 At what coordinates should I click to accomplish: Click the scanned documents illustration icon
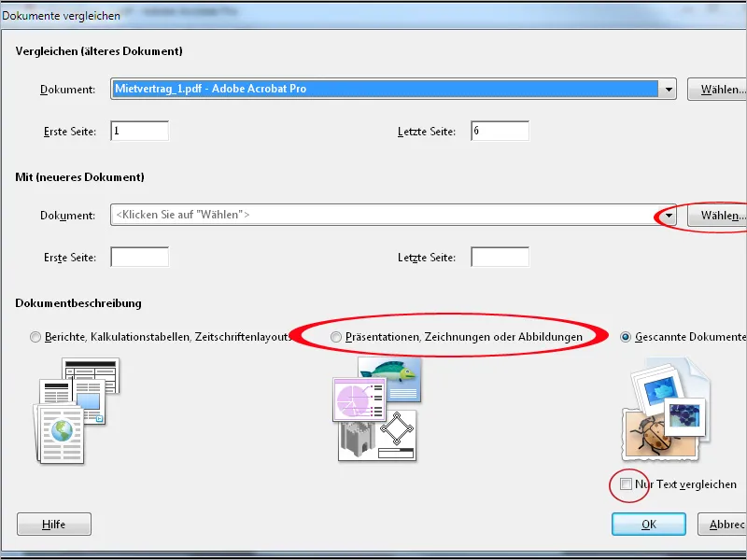666,410
